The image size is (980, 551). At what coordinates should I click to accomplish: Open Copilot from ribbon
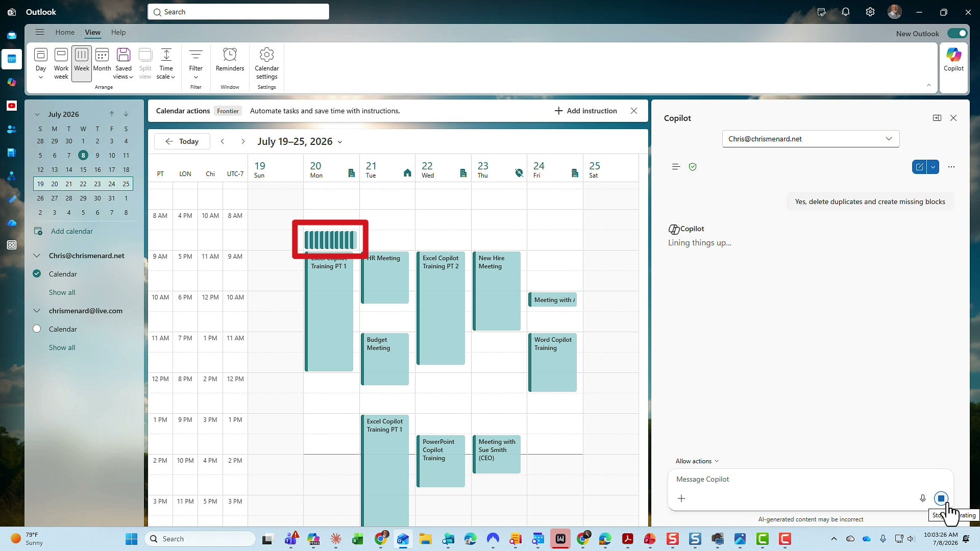(x=953, y=60)
